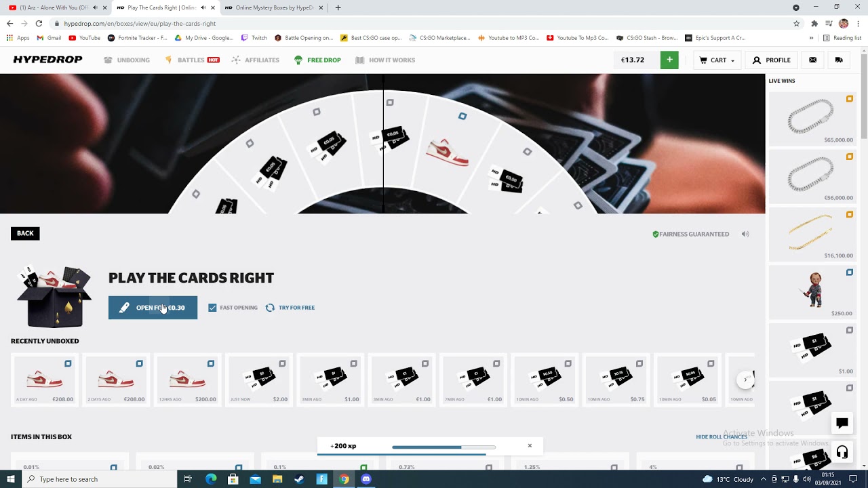Image resolution: width=868 pixels, height=488 pixels.
Task: Open the Cart dropdown
Action: coord(717,60)
